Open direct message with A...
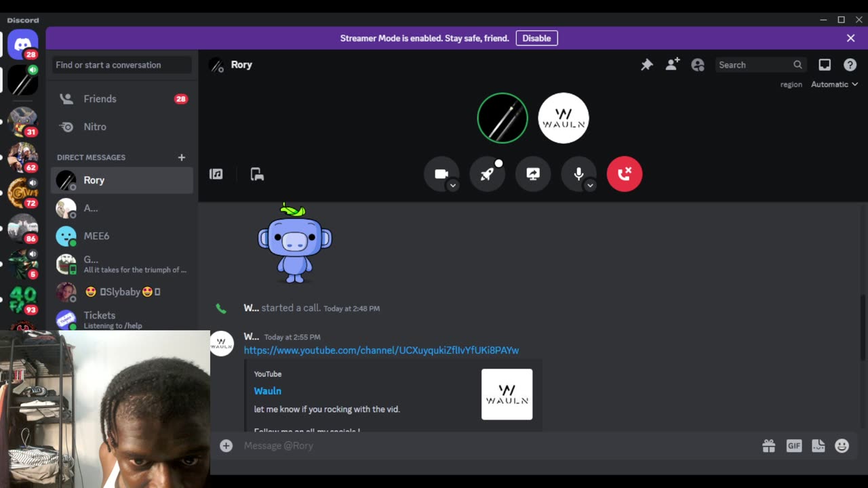This screenshot has height=488, width=868. click(122, 208)
